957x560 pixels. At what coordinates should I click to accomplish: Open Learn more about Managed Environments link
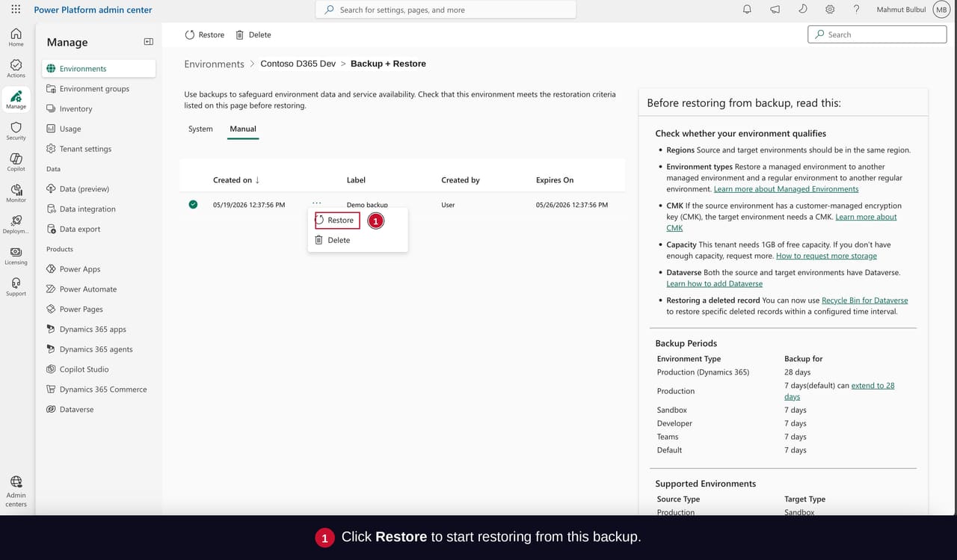(786, 189)
